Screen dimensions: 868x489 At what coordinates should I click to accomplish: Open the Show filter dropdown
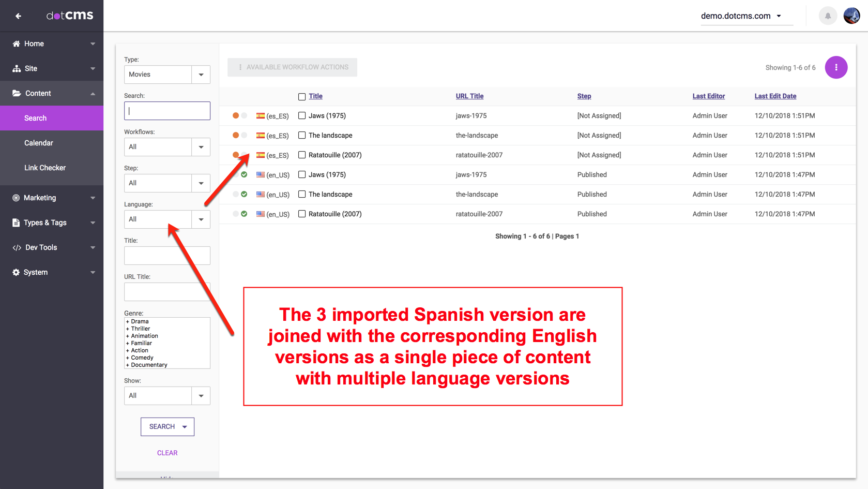point(167,396)
